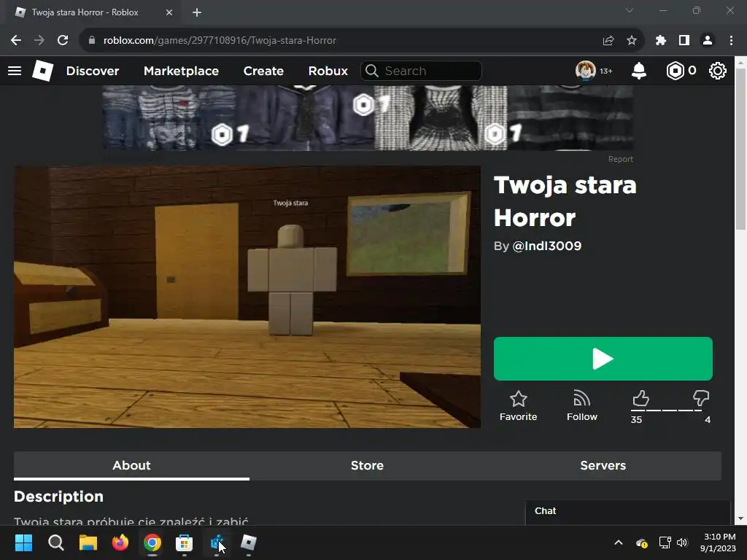747x560 pixels.
Task: Open the Robux balance icon
Action: click(675, 71)
